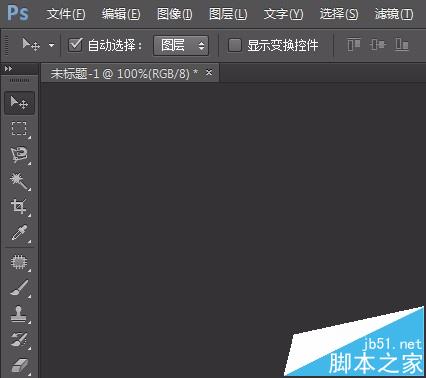
Task: Open the 图层(L) menu
Action: pyautogui.click(x=228, y=14)
